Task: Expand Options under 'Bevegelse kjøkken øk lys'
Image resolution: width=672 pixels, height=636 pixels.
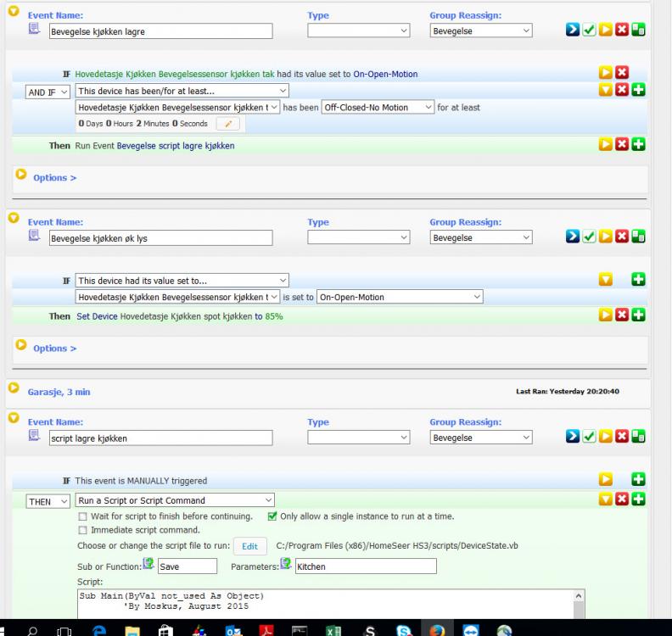Action: coord(54,349)
